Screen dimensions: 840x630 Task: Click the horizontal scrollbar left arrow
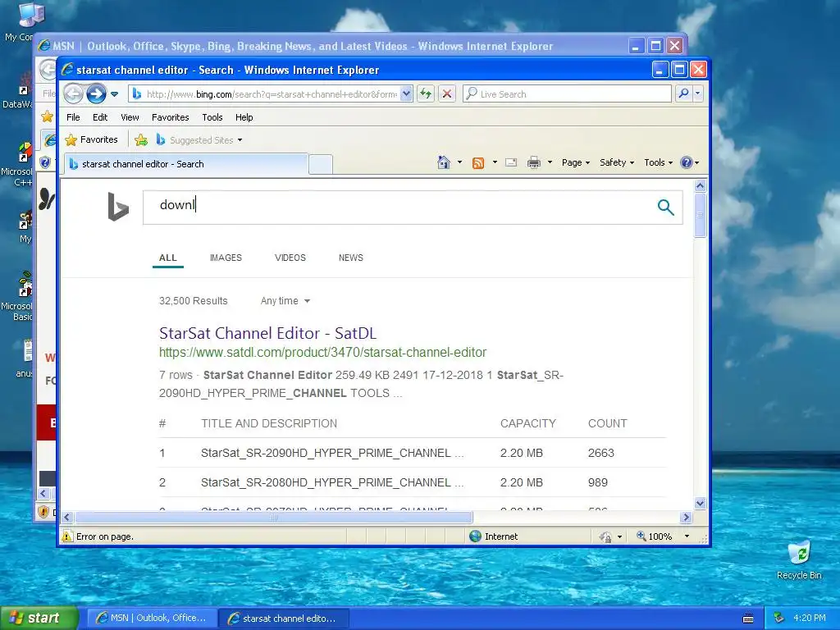point(67,518)
